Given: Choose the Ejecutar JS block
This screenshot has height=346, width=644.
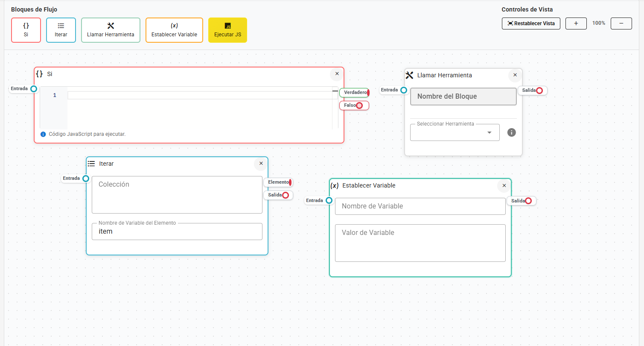Looking at the screenshot, I should 227,30.
